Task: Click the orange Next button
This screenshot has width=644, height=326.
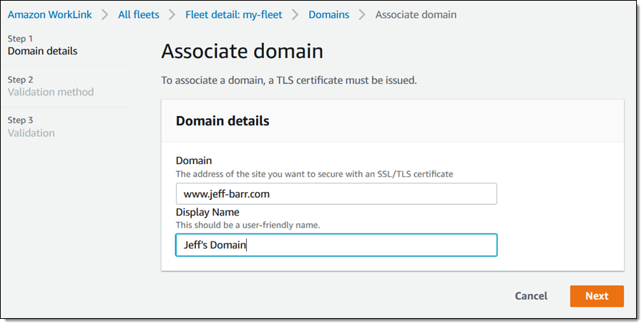Action: pos(596,296)
